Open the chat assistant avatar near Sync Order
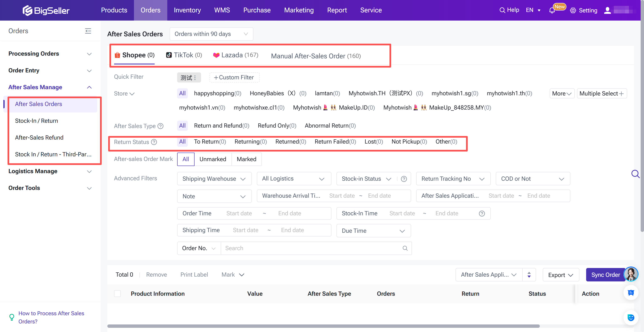 tap(631, 274)
